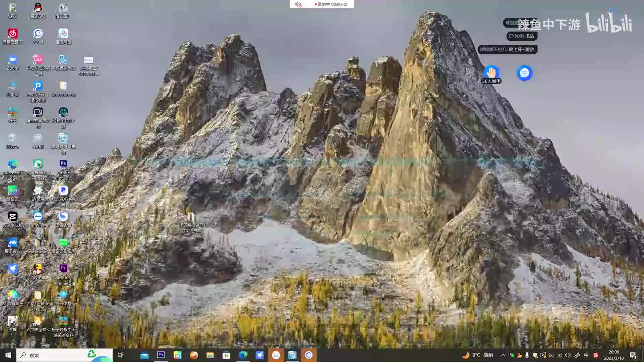Viewport: 644px width, 362px height.
Task: Open the Sogou input method tray icon
Action: coord(596,355)
